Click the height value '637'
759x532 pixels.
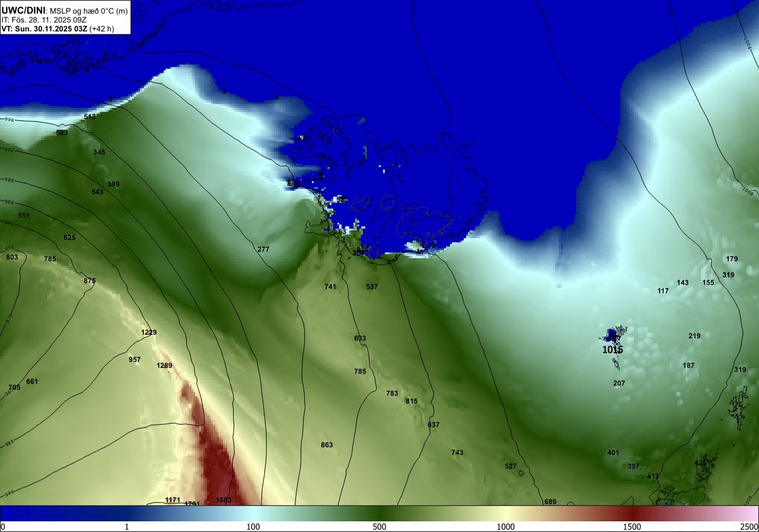(x=433, y=425)
